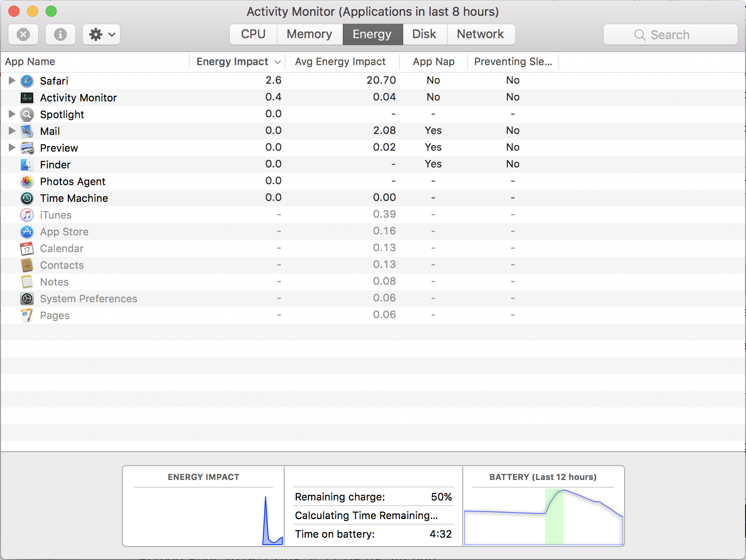
Task: Click the Time on battery 4:32 value
Action: point(440,534)
